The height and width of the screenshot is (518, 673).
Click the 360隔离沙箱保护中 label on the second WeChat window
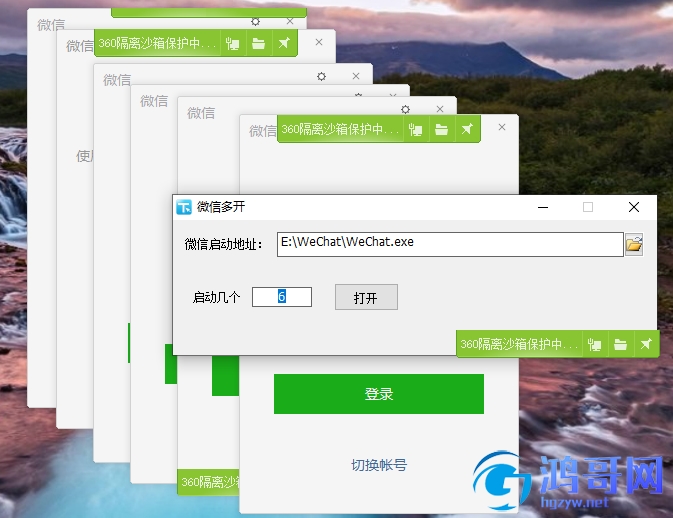point(157,43)
